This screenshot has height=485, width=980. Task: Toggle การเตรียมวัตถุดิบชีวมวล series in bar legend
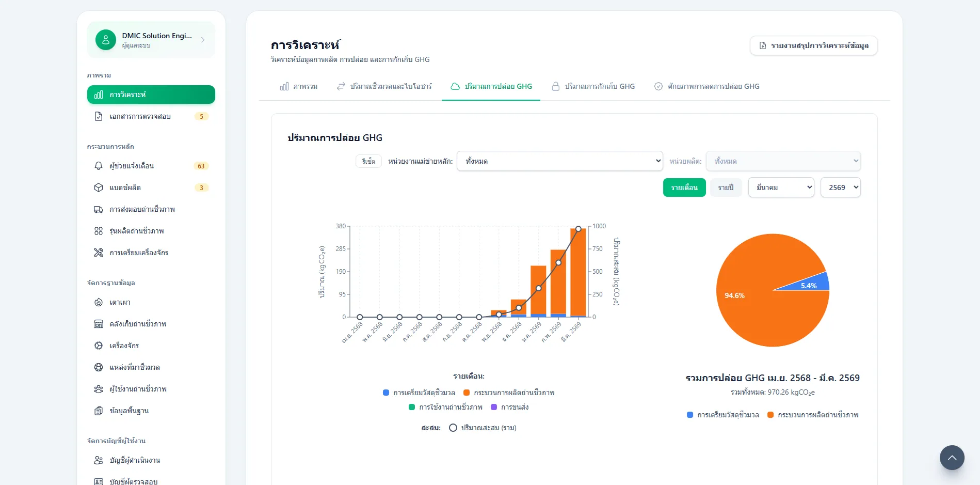[x=419, y=393]
